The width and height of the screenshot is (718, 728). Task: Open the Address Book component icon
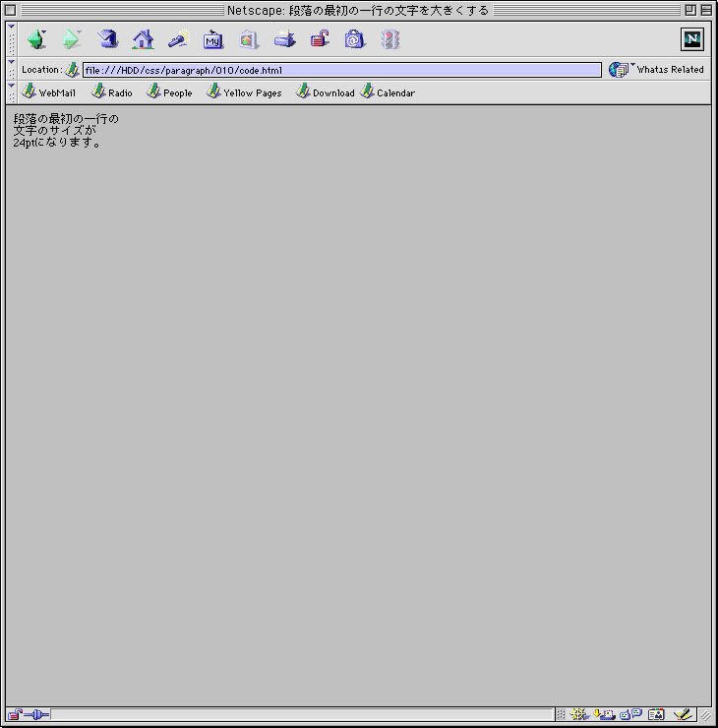[656, 714]
